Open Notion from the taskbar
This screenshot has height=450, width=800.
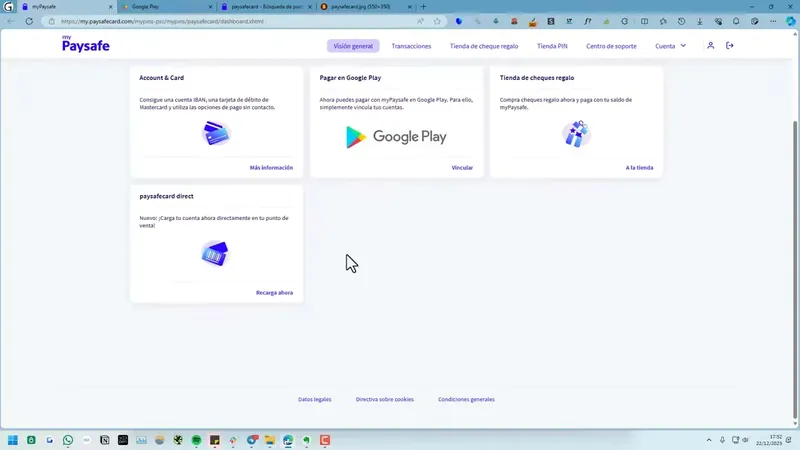pos(105,440)
